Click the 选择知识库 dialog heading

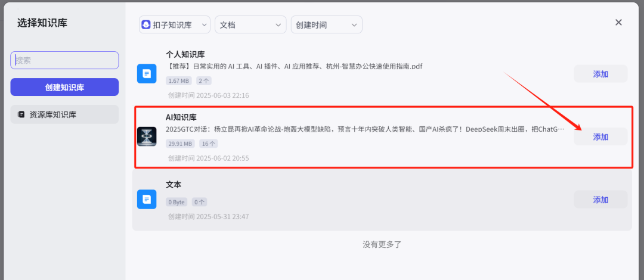42,23
